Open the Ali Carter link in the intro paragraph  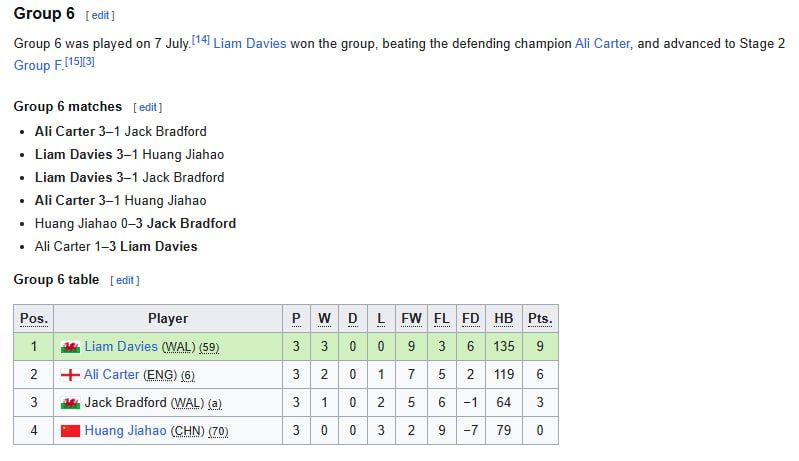coord(603,44)
